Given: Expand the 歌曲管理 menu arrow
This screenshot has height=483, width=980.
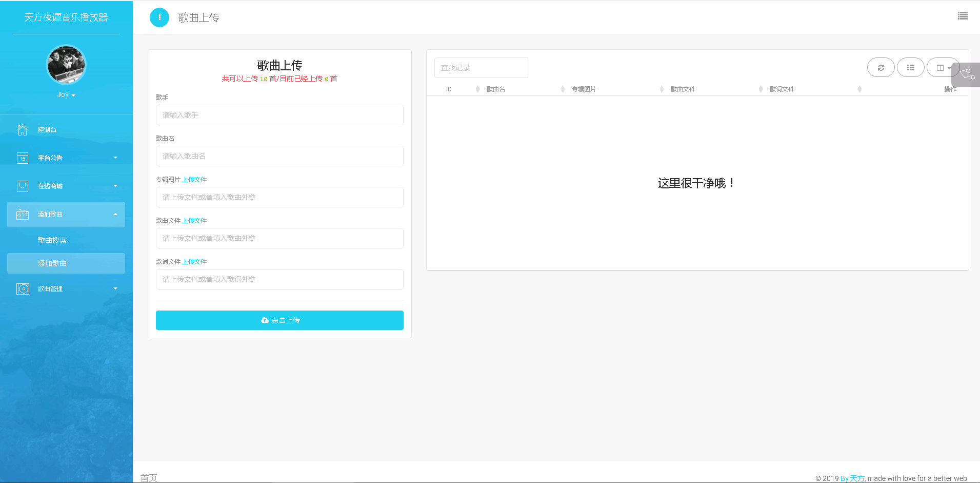Looking at the screenshot, I should [x=115, y=288].
